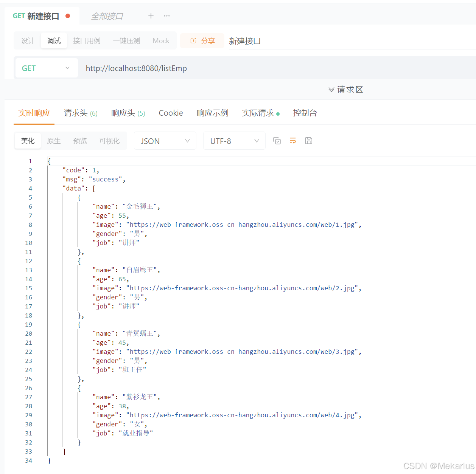The width and height of the screenshot is (476, 474).
Task: Switch to the Mock tab
Action: coord(161,40)
